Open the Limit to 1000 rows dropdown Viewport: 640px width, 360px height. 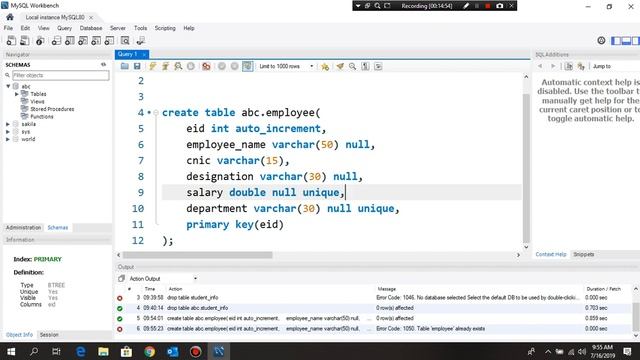(286, 66)
